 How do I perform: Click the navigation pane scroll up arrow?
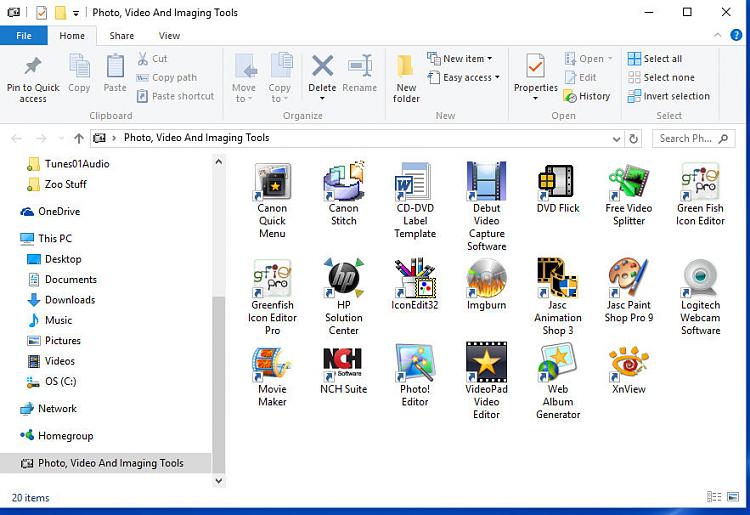(x=219, y=162)
